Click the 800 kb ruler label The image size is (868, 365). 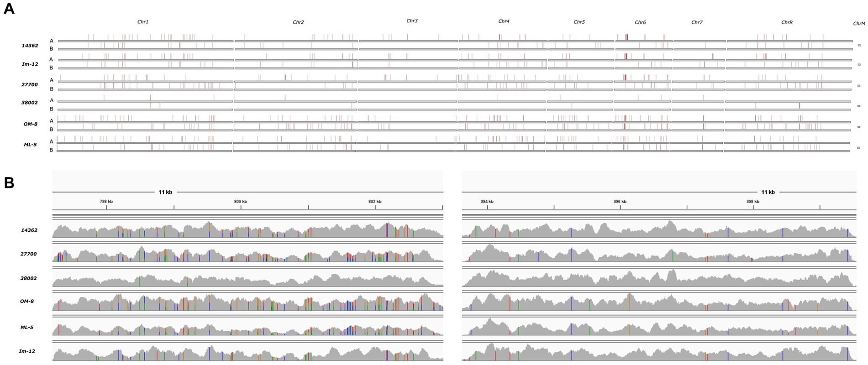[241, 201]
